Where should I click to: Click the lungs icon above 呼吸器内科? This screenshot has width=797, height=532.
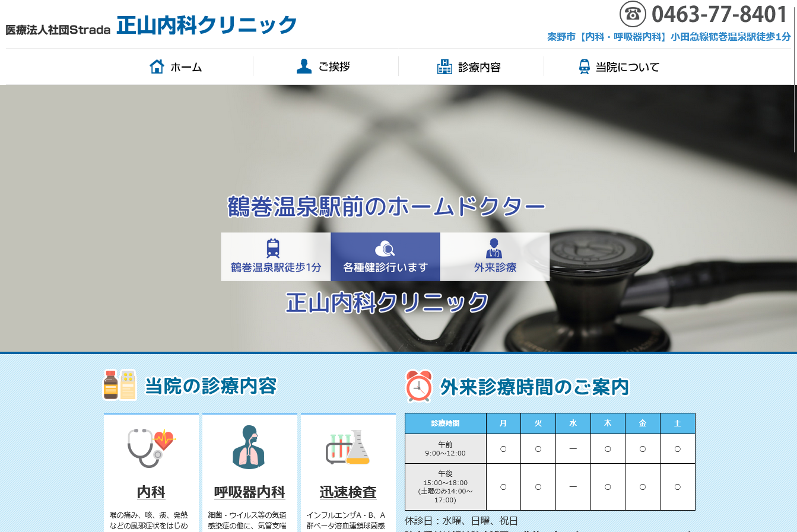[x=249, y=447]
